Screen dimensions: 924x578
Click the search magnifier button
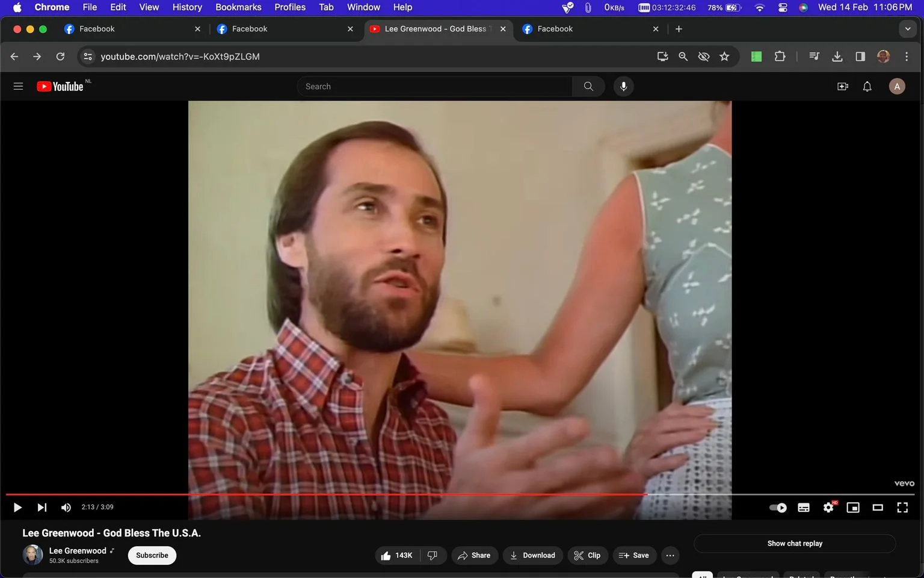coord(588,86)
